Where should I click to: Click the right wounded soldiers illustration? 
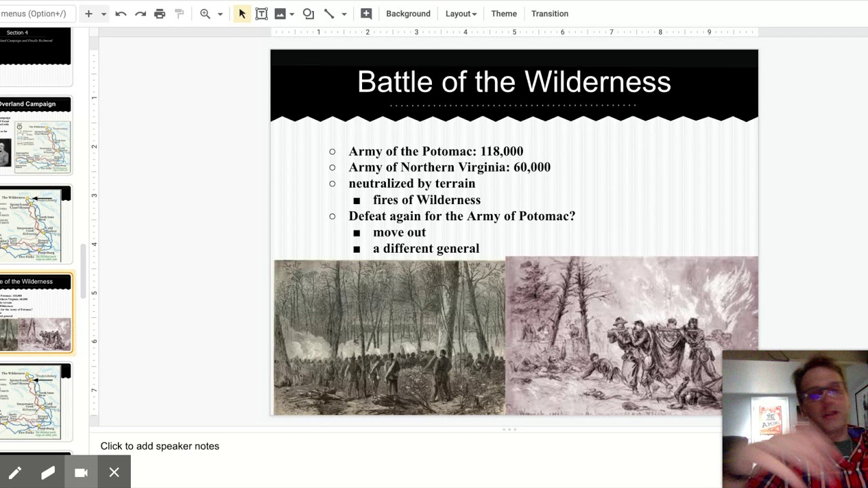[631, 335]
